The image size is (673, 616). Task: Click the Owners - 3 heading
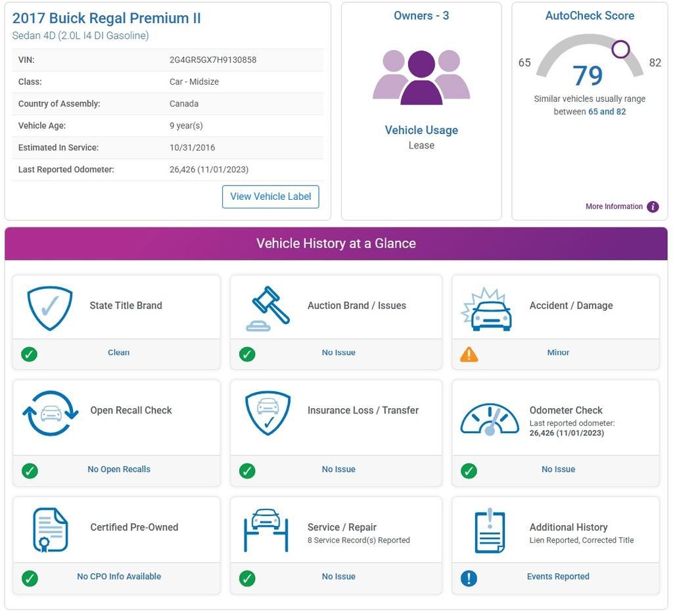click(x=421, y=16)
